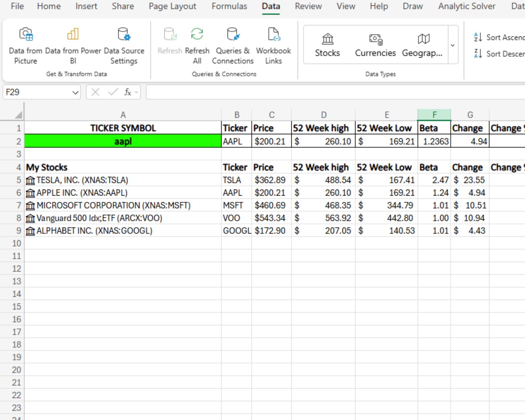Switch to the Formulas tab

click(x=229, y=6)
